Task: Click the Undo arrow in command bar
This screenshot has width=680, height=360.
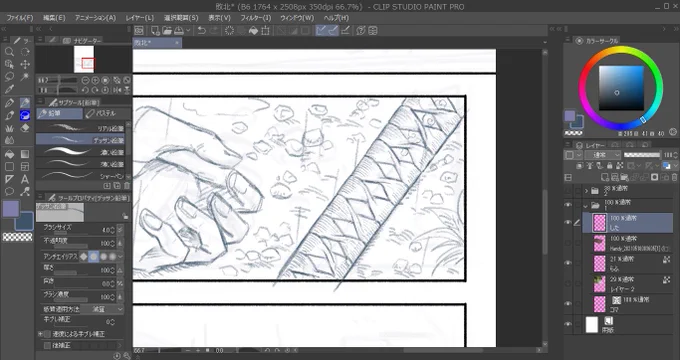Action: click(202, 30)
